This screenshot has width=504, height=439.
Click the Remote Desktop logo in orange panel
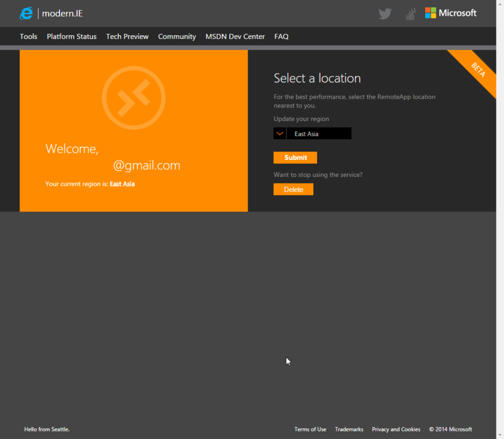point(134,98)
